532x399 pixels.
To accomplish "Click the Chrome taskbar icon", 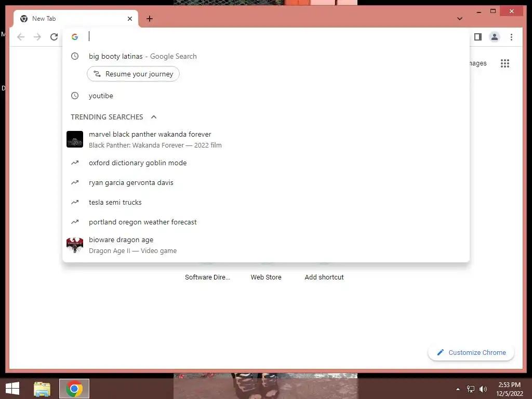I will point(74,389).
